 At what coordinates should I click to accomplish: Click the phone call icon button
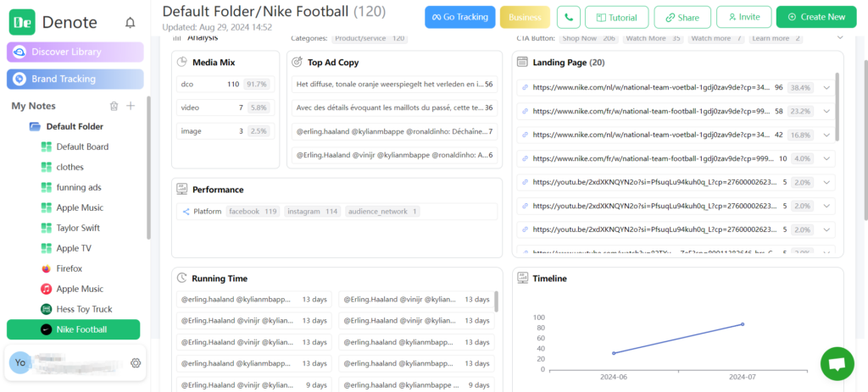coord(569,17)
